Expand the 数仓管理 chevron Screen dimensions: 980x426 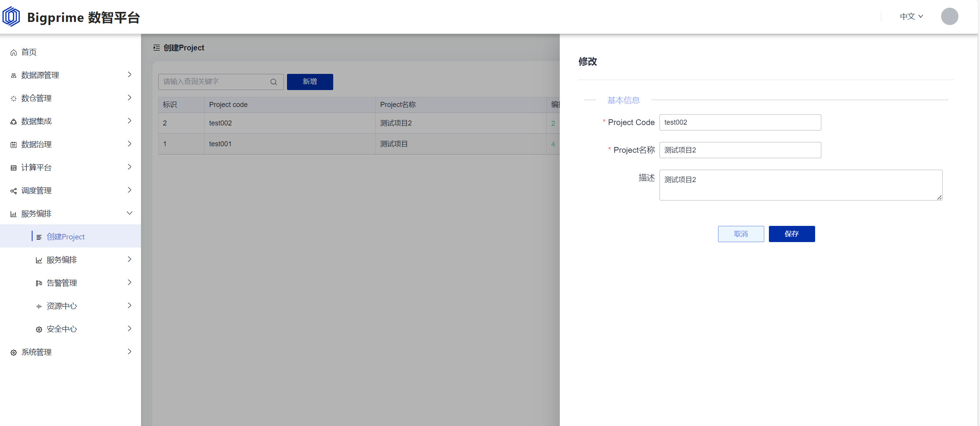click(129, 98)
